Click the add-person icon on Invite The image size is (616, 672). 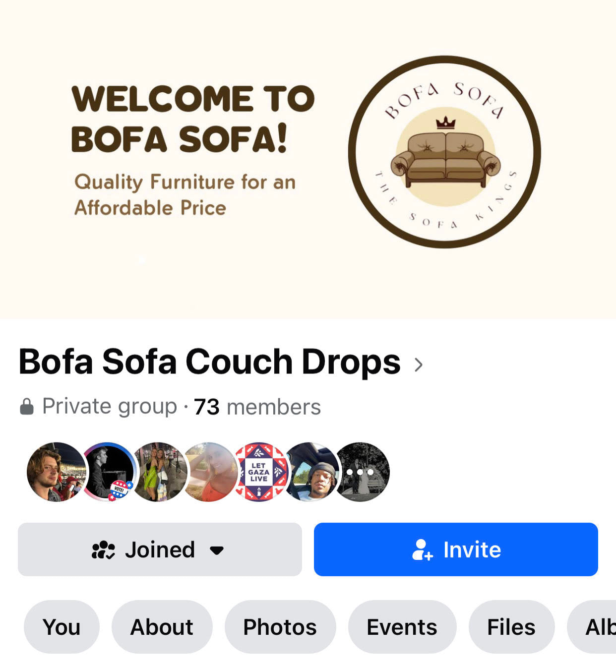coord(423,550)
